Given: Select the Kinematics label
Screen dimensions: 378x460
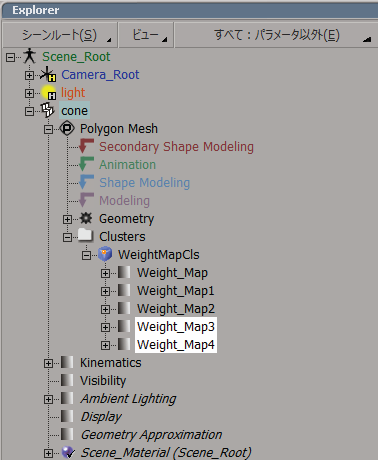Looking at the screenshot, I should tap(110, 363).
